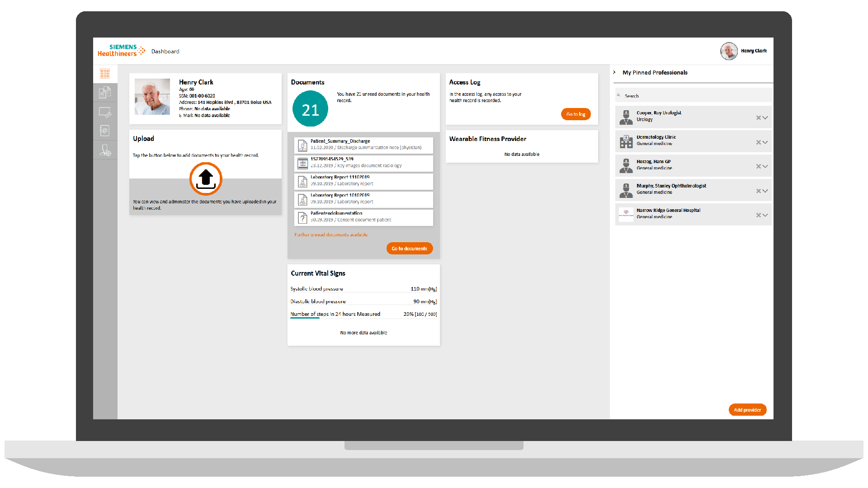Expand Murphy, Stanley Ophthalmologist entry

click(x=765, y=191)
